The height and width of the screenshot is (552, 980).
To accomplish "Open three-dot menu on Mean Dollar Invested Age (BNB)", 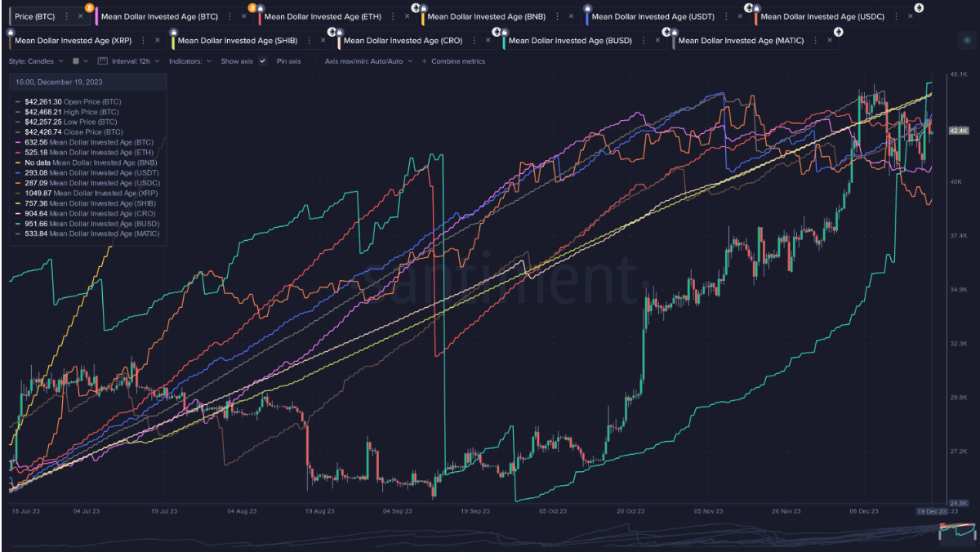I will click(x=558, y=16).
